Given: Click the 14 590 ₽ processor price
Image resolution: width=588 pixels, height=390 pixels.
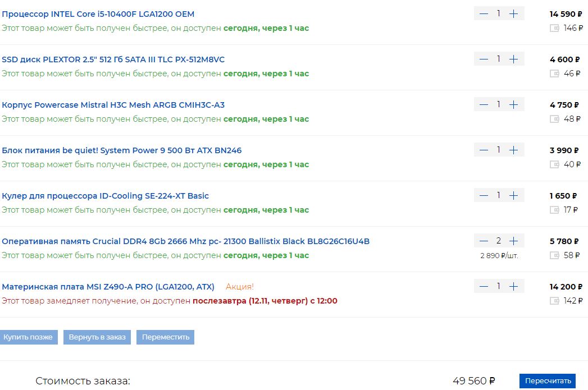Looking at the screenshot, I should click(x=566, y=14).
